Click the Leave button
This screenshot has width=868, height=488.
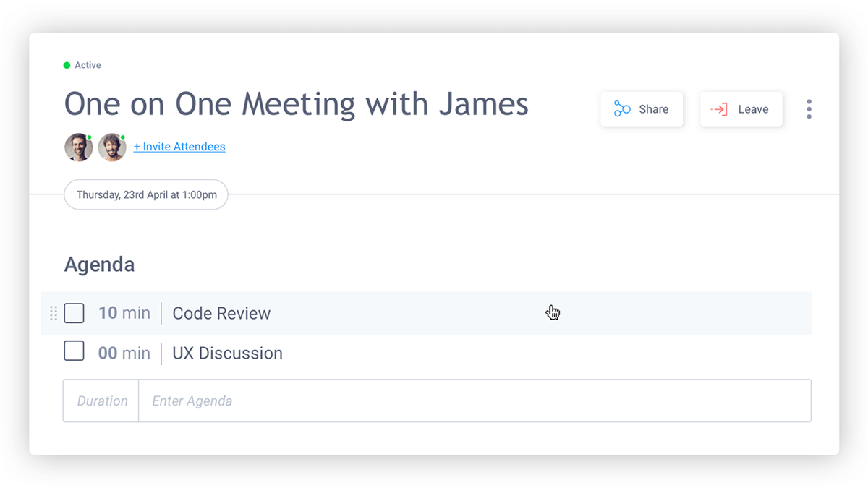(x=741, y=109)
